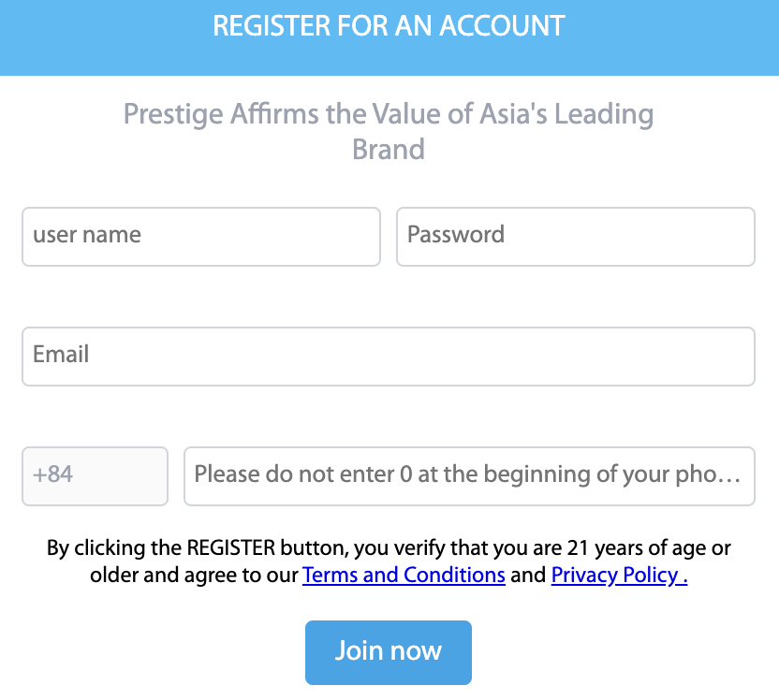Focus the Password text box
Image resolution: width=779 pixels, height=700 pixels.
(x=575, y=236)
